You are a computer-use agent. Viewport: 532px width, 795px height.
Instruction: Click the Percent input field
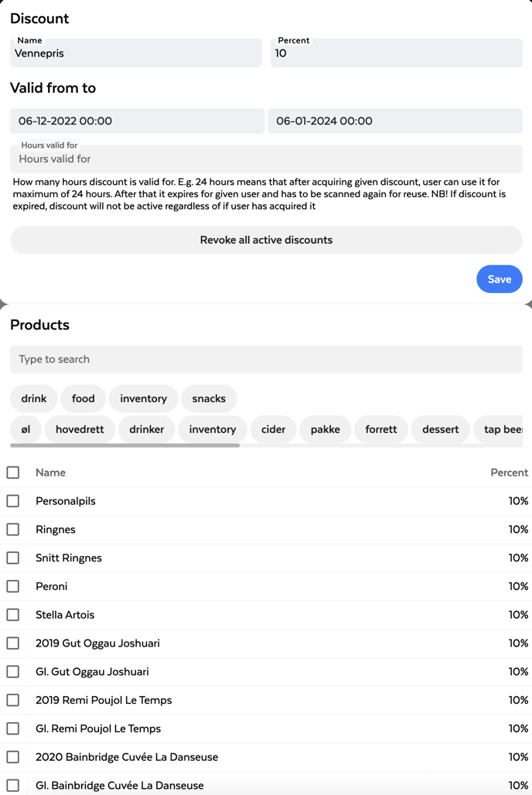point(396,53)
